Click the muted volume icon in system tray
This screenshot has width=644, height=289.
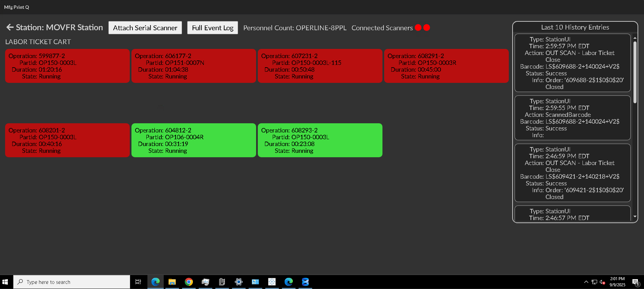click(602, 282)
